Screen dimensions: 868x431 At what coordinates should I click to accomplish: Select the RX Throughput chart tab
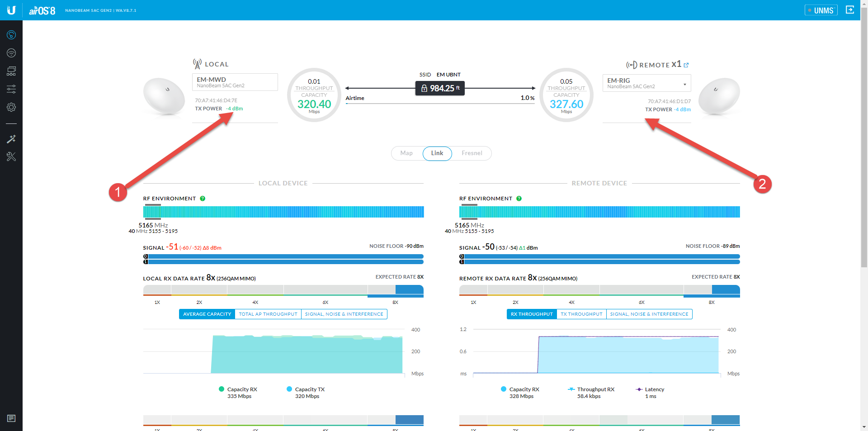coord(532,314)
